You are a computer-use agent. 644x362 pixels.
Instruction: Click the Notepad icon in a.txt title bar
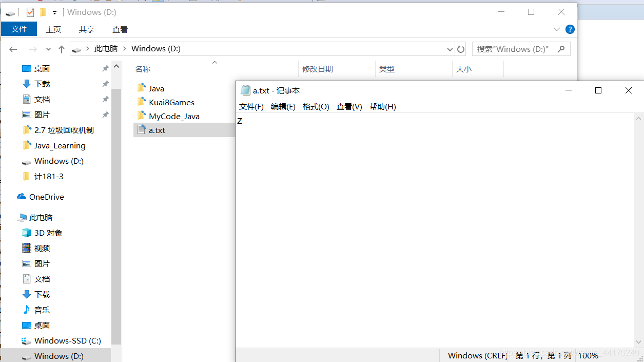[x=245, y=90]
